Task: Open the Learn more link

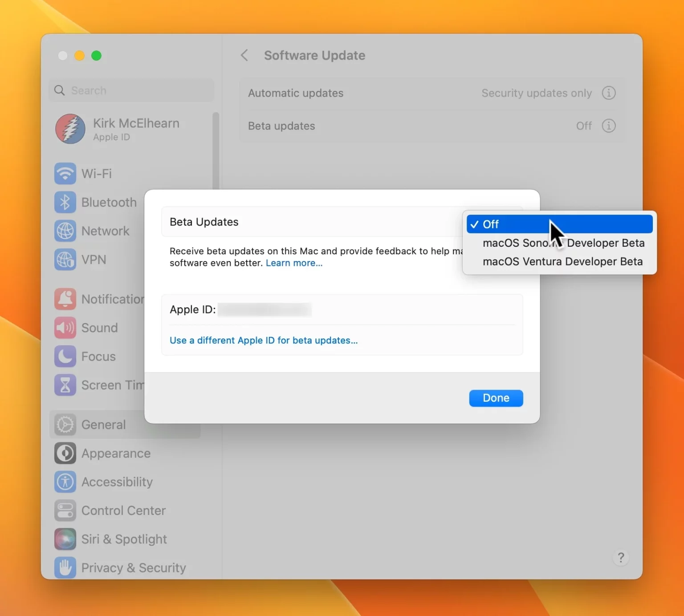Action: (x=294, y=263)
